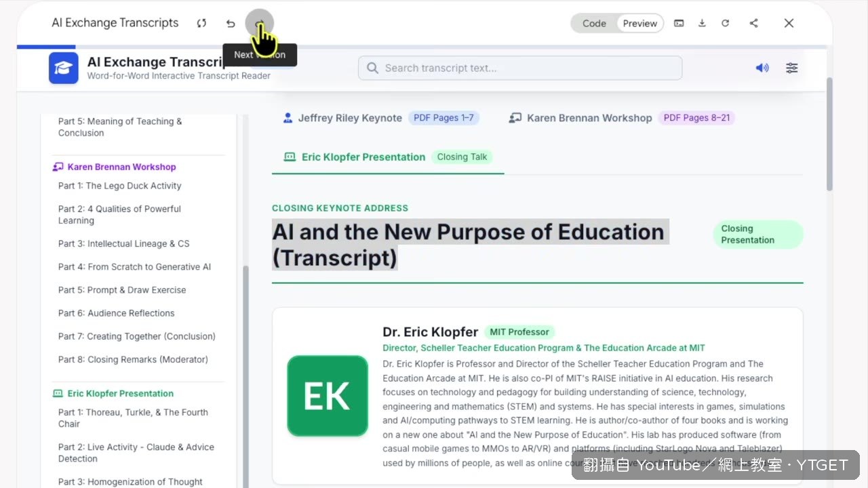
Task: Toggle the speaker audio icon
Action: point(762,68)
